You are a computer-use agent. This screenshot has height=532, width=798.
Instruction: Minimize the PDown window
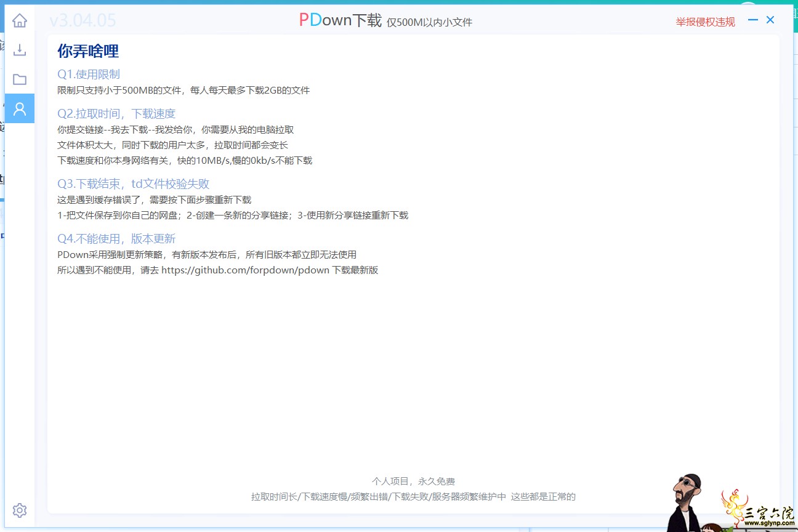[x=753, y=20]
